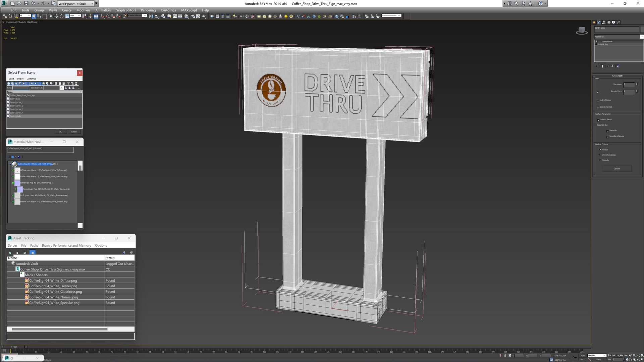Select the Manually update option
This screenshot has height=362, width=644.
point(600,160)
